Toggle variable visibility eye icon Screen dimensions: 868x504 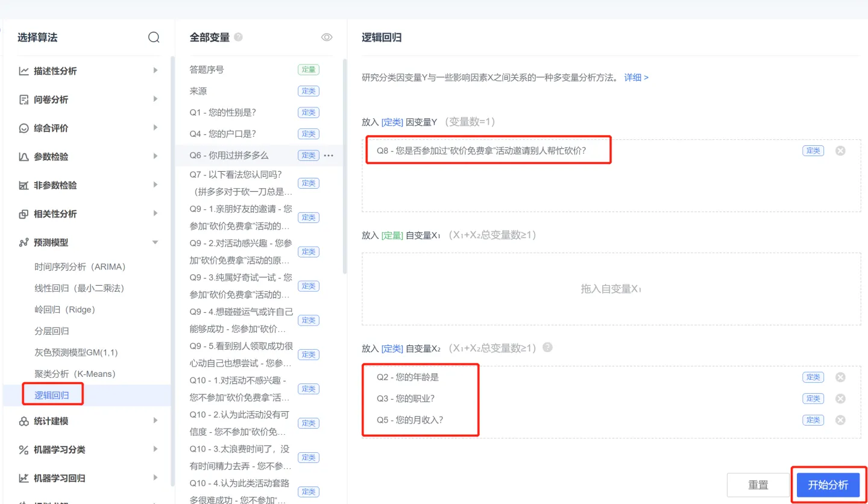327,37
